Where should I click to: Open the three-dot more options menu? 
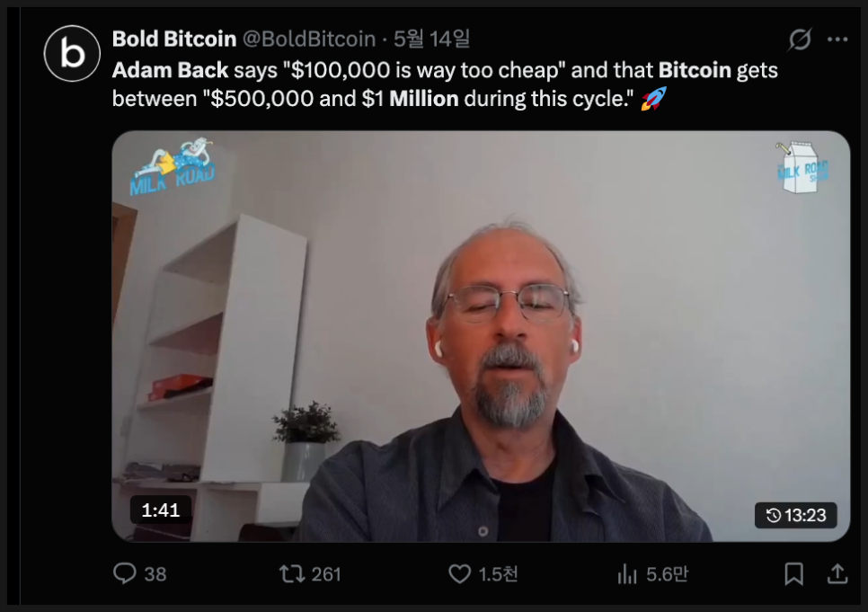837,40
